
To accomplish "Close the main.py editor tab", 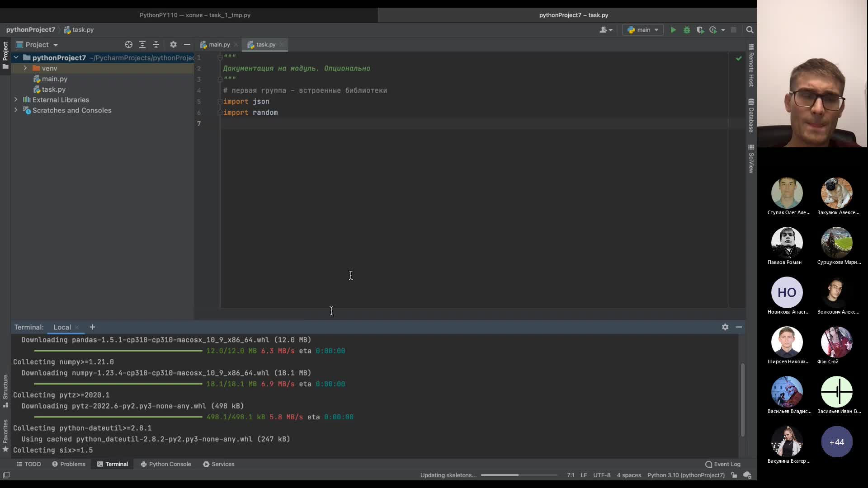I will pyautogui.click(x=236, y=45).
